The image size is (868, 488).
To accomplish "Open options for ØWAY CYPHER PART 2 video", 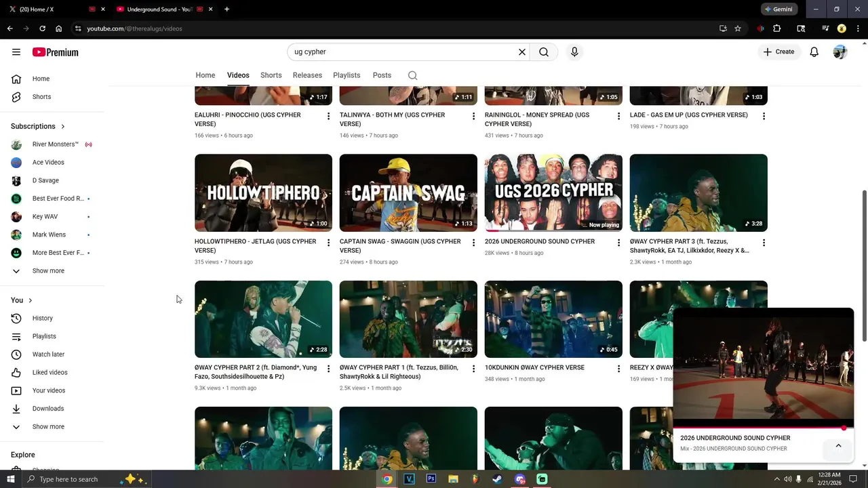I will pyautogui.click(x=329, y=369).
